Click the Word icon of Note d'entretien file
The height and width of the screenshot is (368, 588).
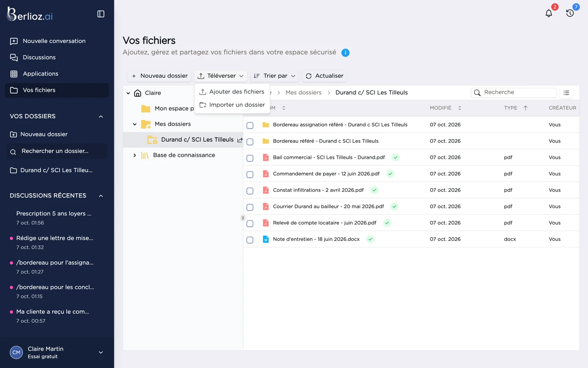click(266, 239)
